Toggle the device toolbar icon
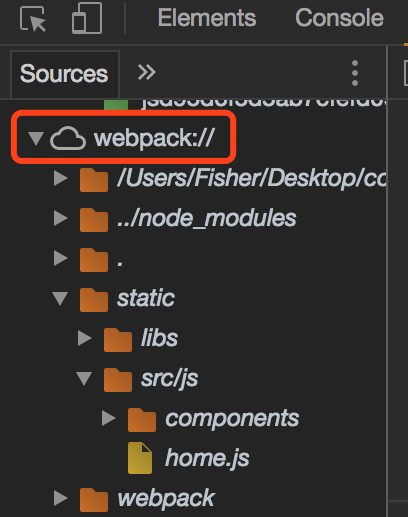The width and height of the screenshot is (408, 517). [x=87, y=18]
